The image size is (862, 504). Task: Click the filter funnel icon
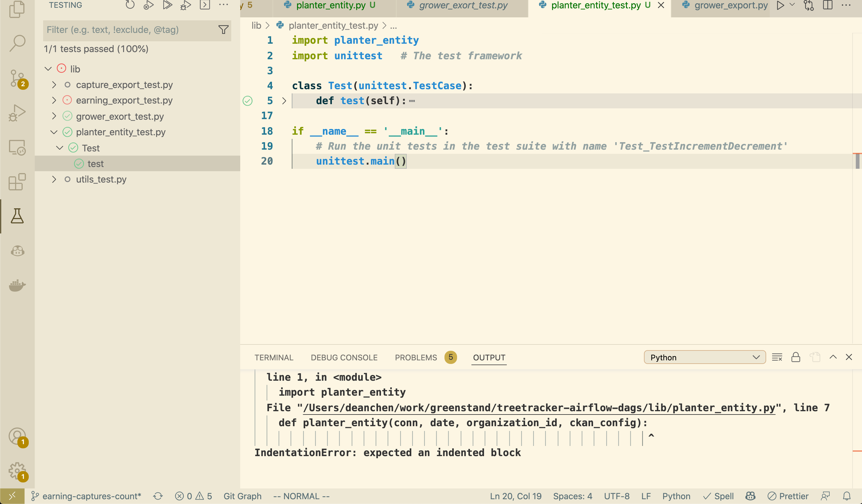click(223, 30)
